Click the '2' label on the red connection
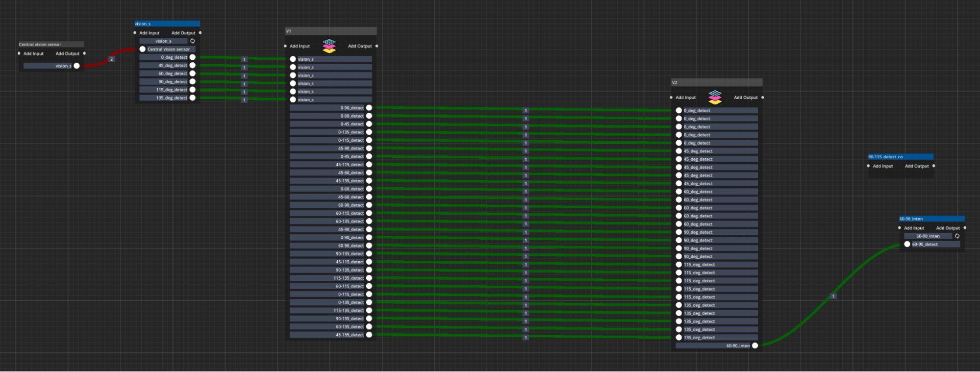Screen dimensions: 980x372 coord(111,59)
